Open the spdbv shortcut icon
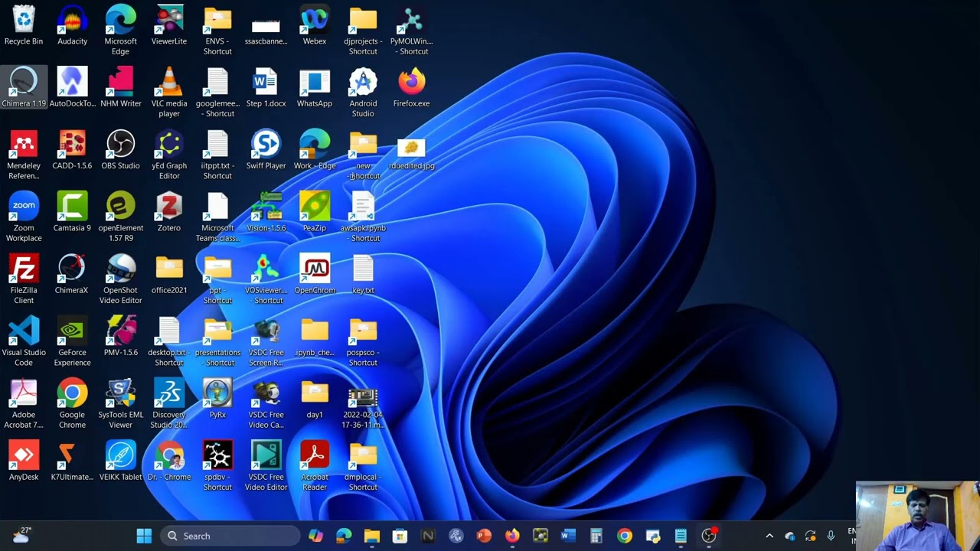This screenshot has height=551, width=980. (217, 465)
